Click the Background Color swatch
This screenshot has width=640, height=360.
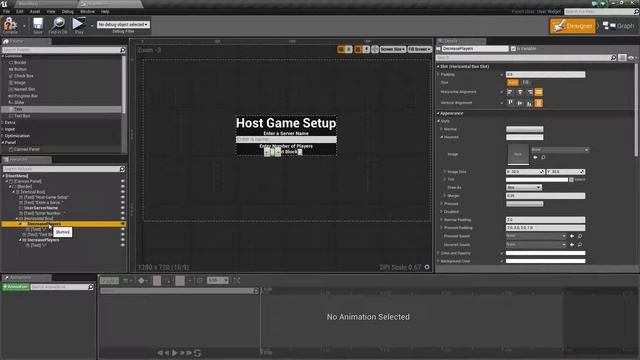[x=545, y=261]
